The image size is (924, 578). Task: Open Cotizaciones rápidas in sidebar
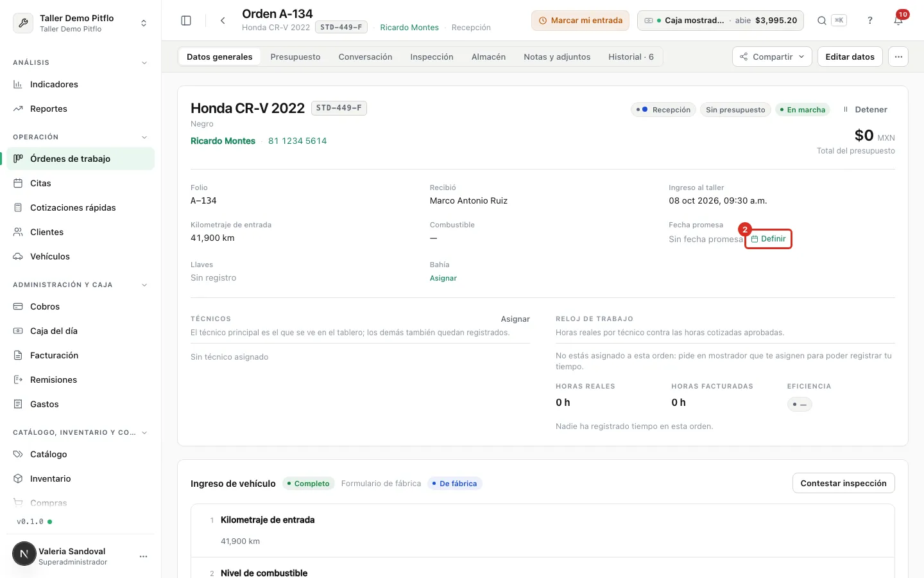click(81, 207)
